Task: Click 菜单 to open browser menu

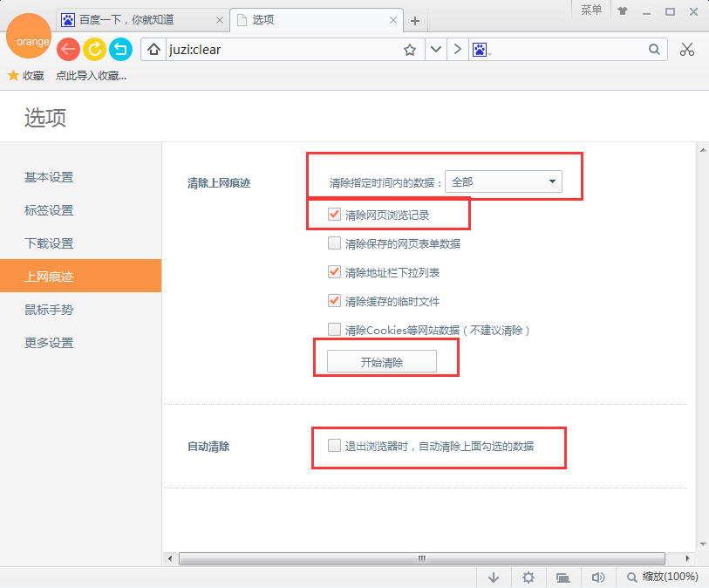Action: [592, 9]
